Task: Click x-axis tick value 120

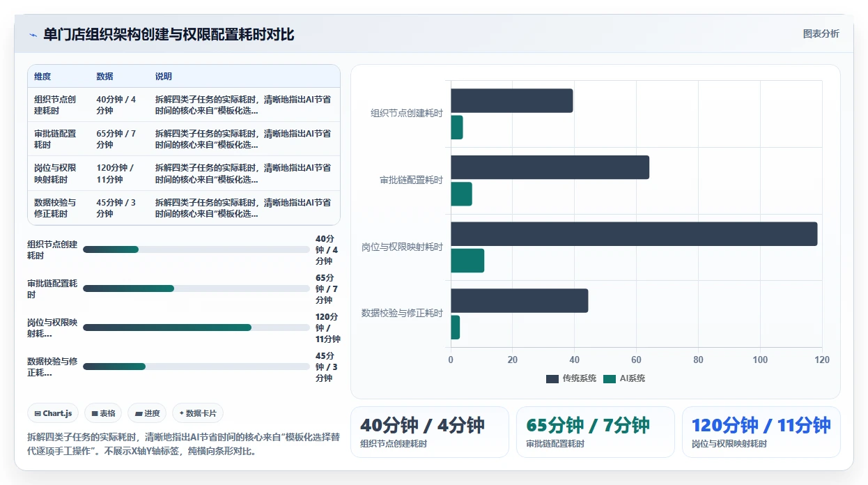Action: pyautogui.click(x=822, y=360)
